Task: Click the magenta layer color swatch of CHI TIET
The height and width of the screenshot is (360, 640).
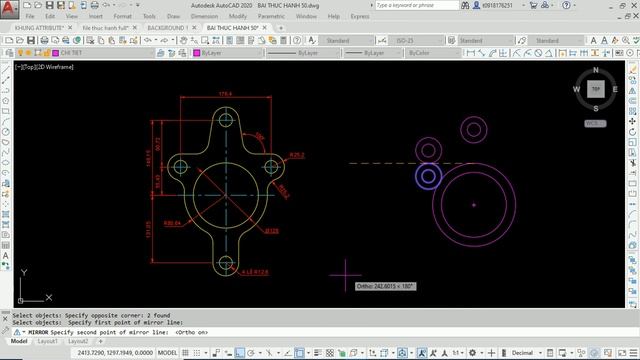Action: (x=56, y=53)
